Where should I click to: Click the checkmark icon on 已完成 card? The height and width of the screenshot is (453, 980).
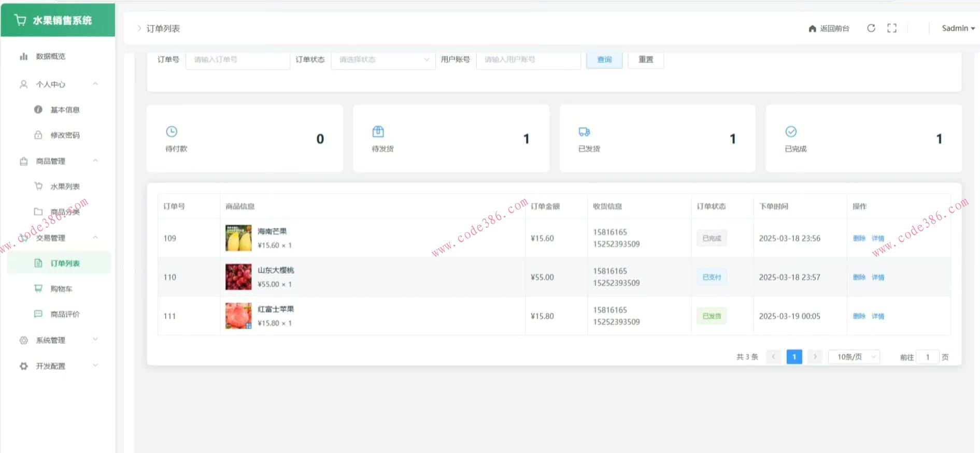click(x=791, y=131)
